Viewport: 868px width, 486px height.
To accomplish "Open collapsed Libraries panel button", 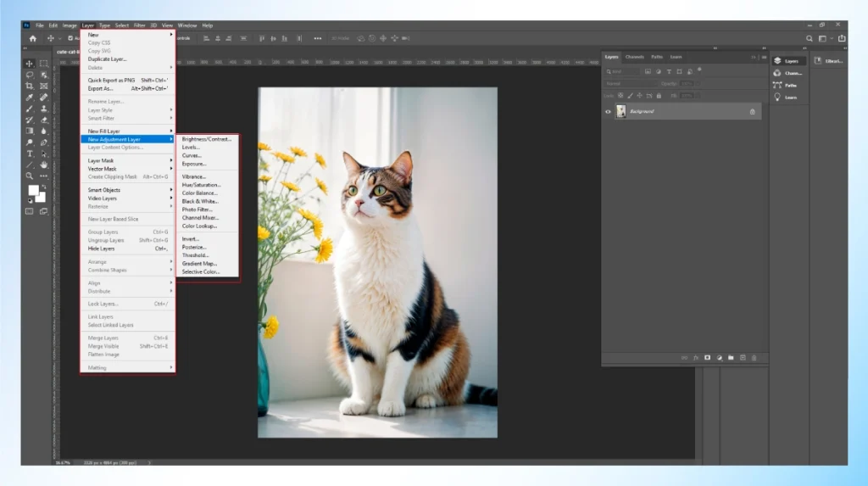I will coord(829,61).
